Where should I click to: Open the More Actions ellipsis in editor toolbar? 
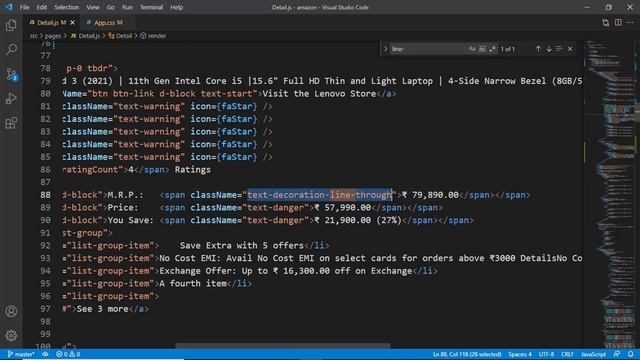click(x=630, y=23)
